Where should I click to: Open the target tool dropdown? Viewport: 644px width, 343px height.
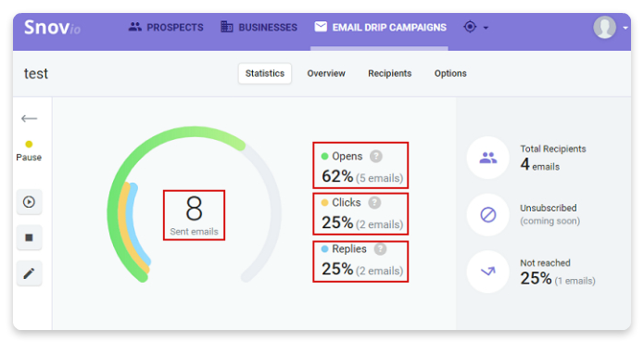[x=475, y=27]
